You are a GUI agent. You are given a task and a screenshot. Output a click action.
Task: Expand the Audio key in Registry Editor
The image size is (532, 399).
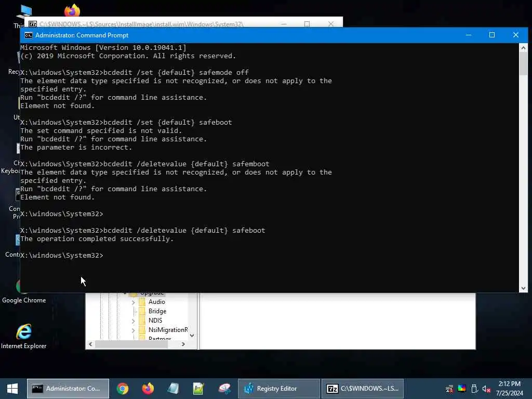(x=134, y=302)
